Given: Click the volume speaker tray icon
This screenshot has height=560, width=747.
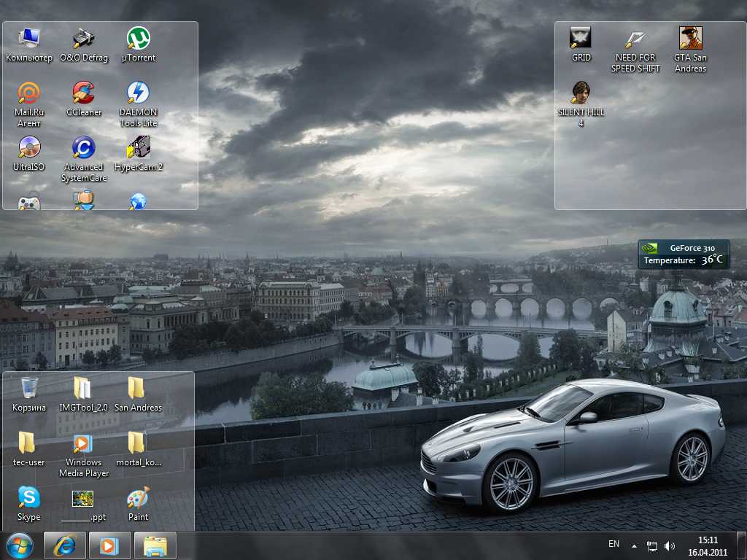Looking at the screenshot, I should (x=670, y=545).
